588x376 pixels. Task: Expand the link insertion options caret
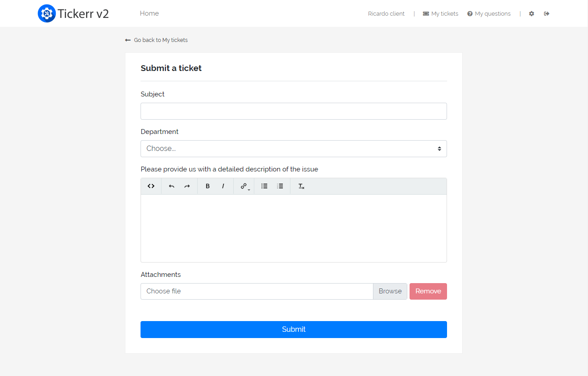pyautogui.click(x=248, y=189)
